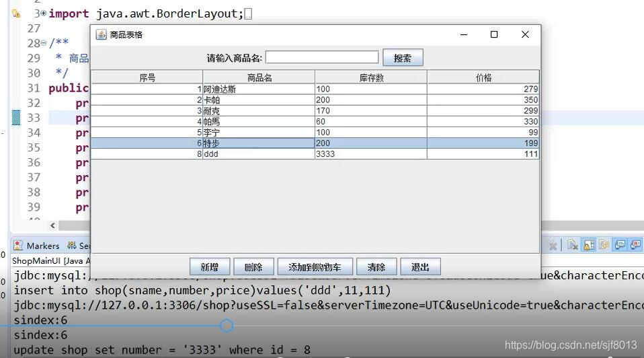Image resolution: width=644 pixels, height=358 pixels.
Task: Click the 新增 button
Action: 210,267
